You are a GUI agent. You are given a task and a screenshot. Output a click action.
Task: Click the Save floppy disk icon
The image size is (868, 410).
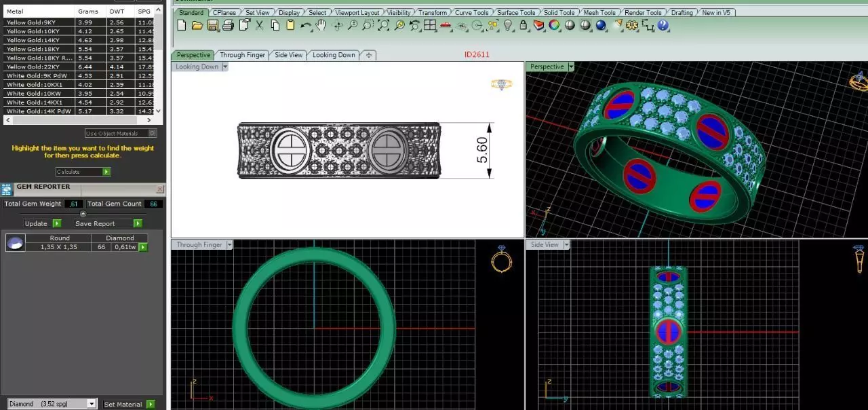[x=212, y=25]
